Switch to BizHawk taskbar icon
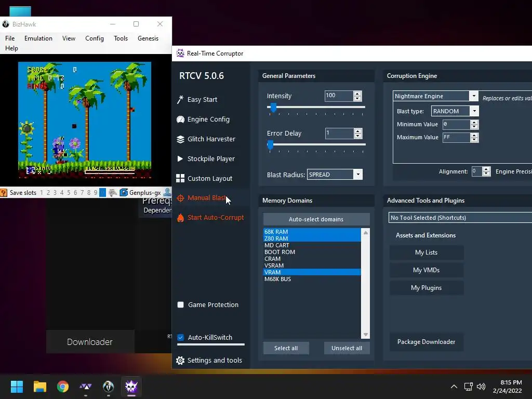Viewport: 532px width, 399px height. click(108, 387)
